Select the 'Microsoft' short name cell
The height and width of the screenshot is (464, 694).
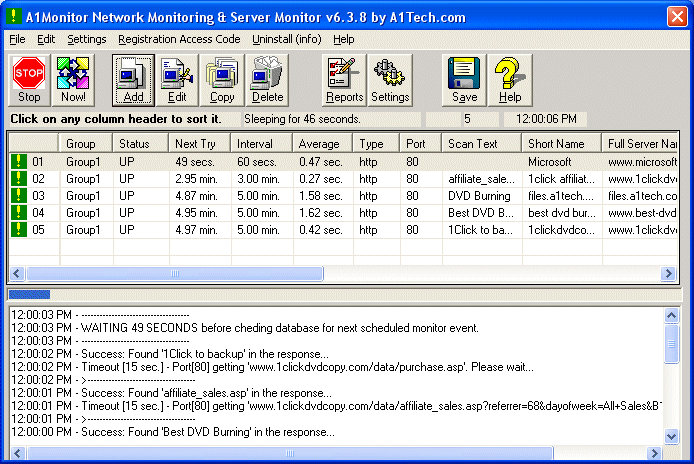pos(561,162)
